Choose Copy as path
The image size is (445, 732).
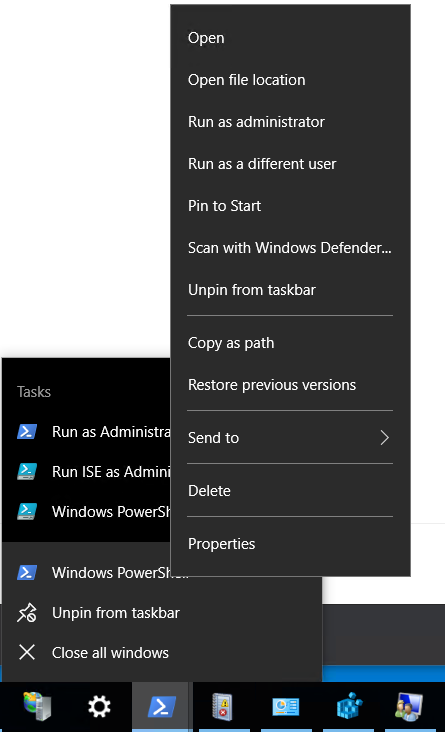point(231,343)
